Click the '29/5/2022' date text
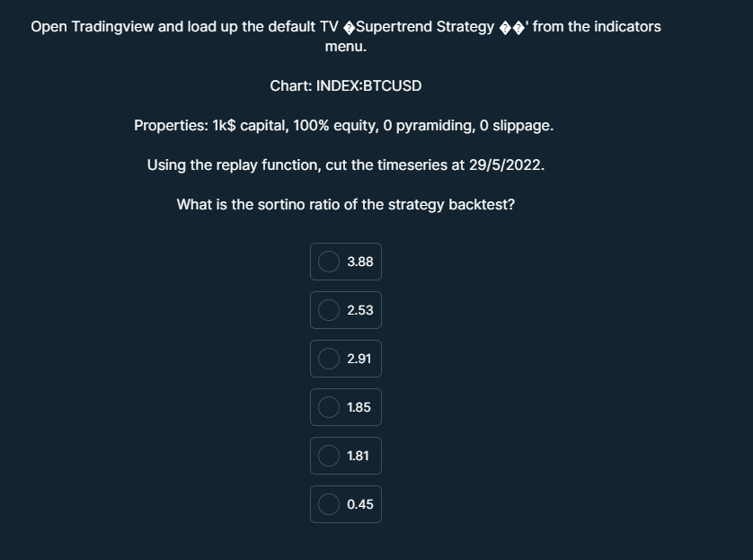 [x=505, y=165]
